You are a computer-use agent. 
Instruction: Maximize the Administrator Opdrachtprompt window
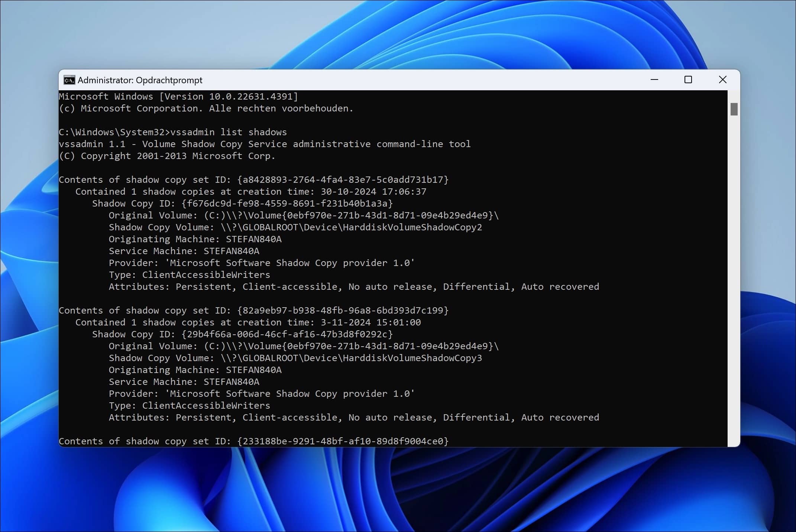(688, 80)
